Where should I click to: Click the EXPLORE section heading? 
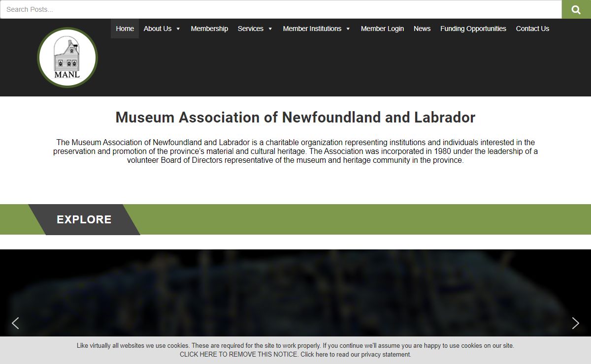(84, 219)
